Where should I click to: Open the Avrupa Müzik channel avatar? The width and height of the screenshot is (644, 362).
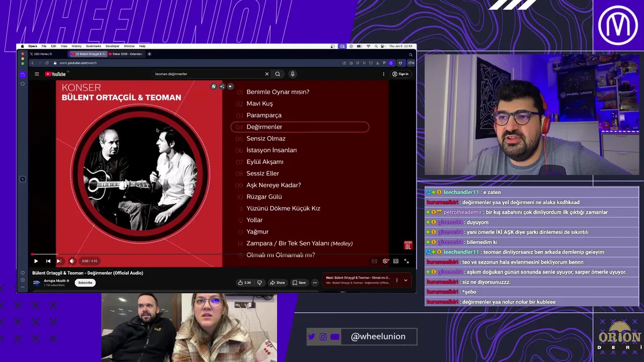coord(36,283)
